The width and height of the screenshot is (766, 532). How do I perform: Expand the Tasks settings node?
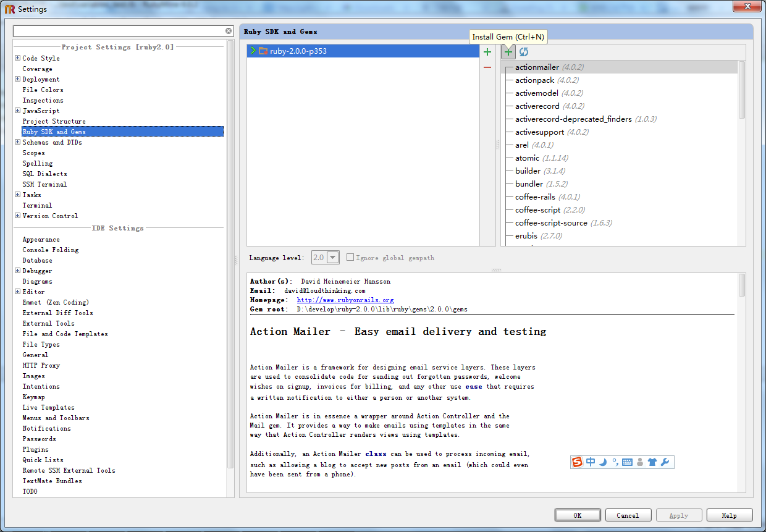pos(18,195)
